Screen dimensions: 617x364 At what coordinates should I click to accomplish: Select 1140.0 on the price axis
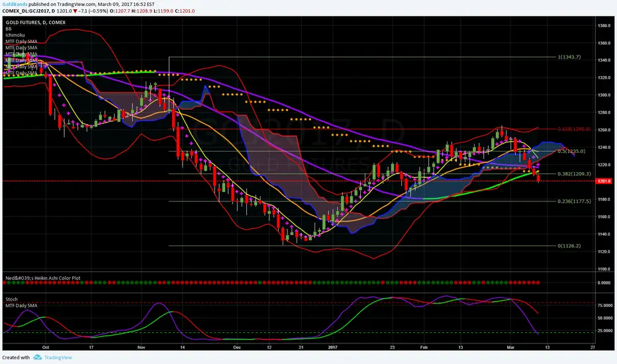pyautogui.click(x=604, y=234)
